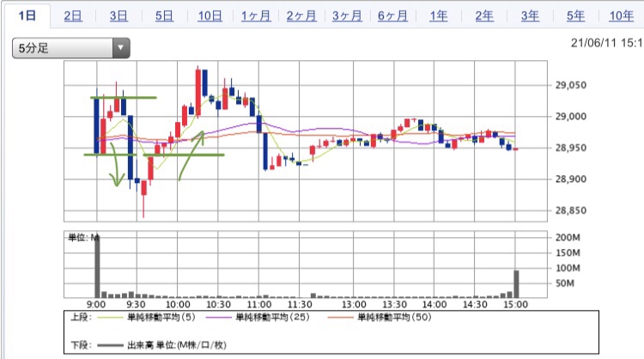The height and width of the screenshot is (359, 644).
Task: Select the 1日 chart period tab
Action: 27,15
